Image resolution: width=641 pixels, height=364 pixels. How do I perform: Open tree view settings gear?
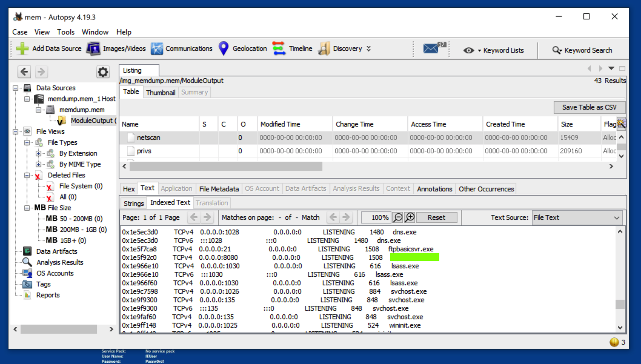click(x=103, y=72)
